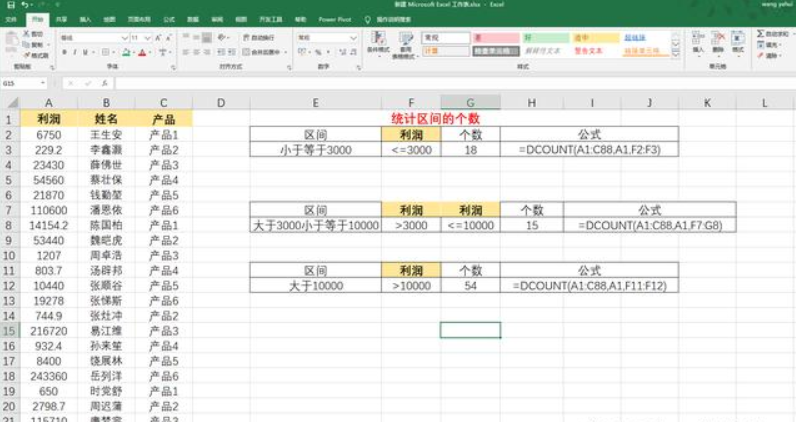Expand the fill color dropdown arrow
Screen dimensions: 796x422
134,53
